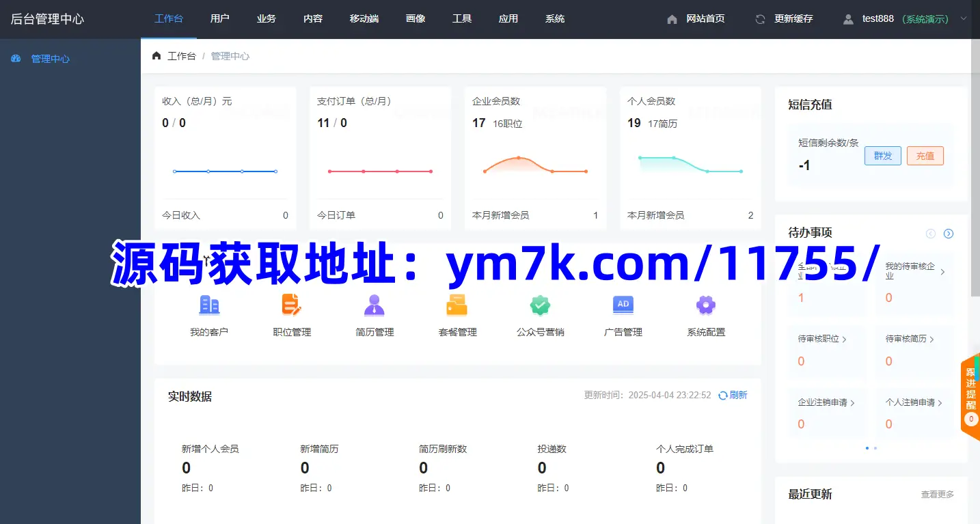The image size is (980, 524).
Task: Select second 待办事项 pagination dot
Action: 875,448
